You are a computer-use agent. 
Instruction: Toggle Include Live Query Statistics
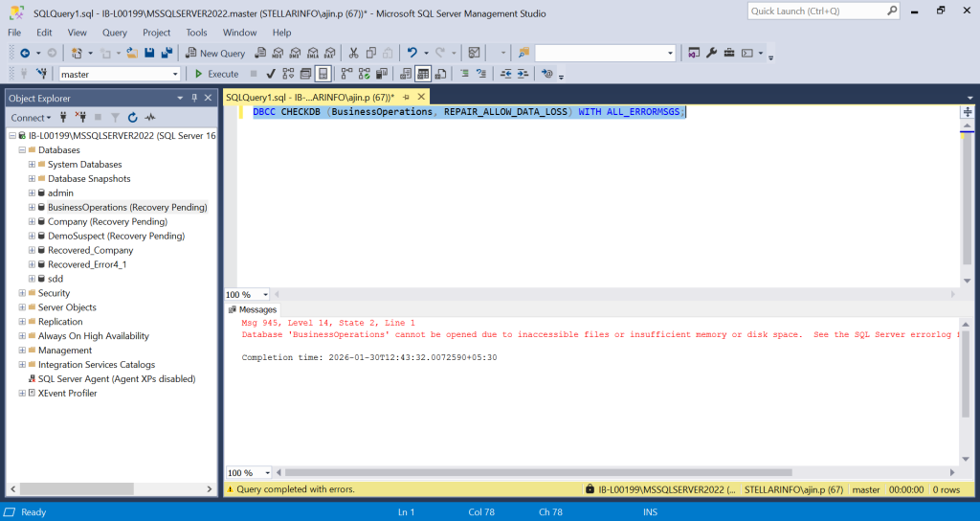click(x=365, y=74)
